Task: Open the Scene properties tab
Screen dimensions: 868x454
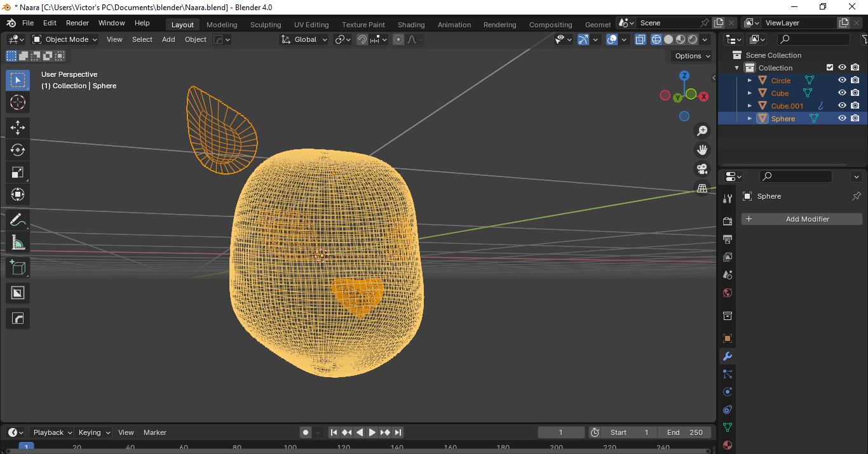Action: point(728,275)
